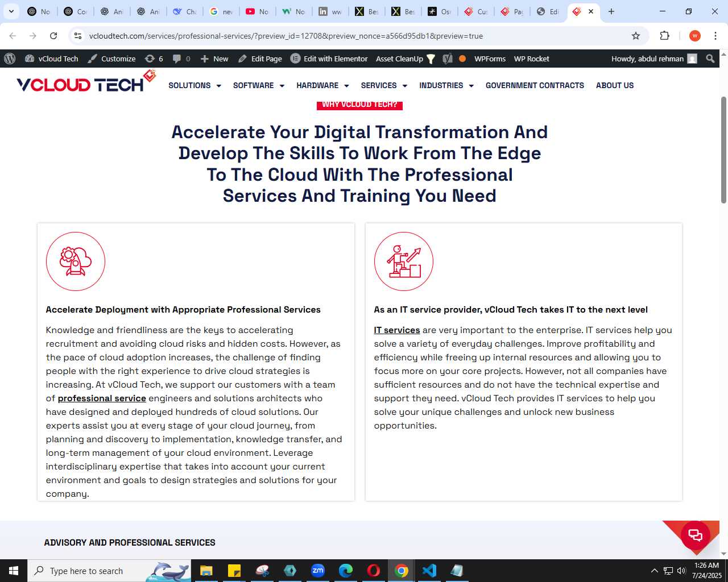Open the red live chat button
The width and height of the screenshot is (728, 582).
[695, 535]
